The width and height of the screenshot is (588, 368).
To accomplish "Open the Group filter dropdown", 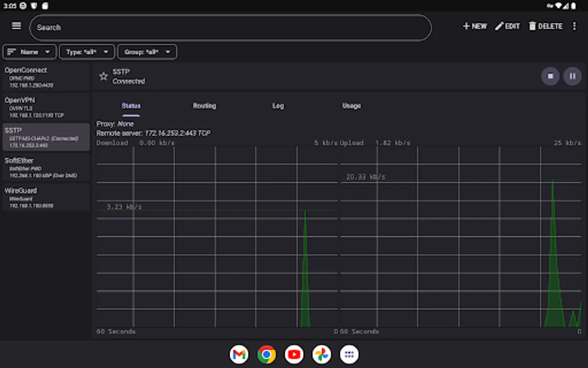I will [x=147, y=52].
